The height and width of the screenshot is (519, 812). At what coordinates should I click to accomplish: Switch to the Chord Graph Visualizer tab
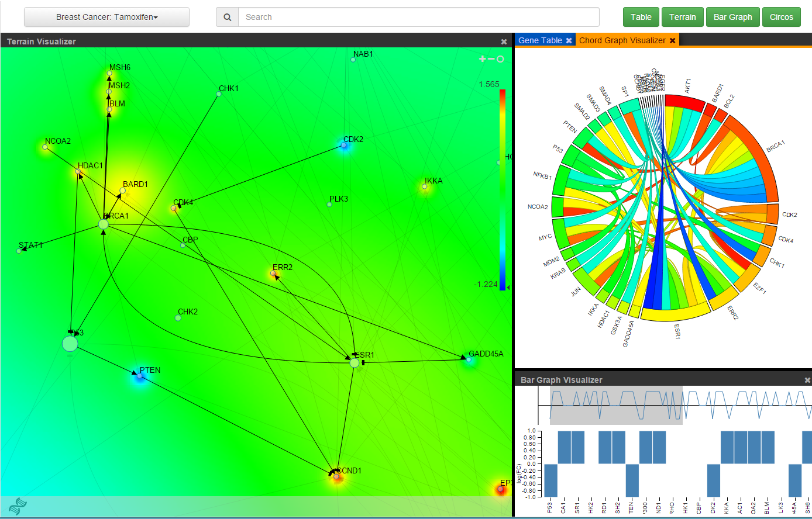pos(622,40)
